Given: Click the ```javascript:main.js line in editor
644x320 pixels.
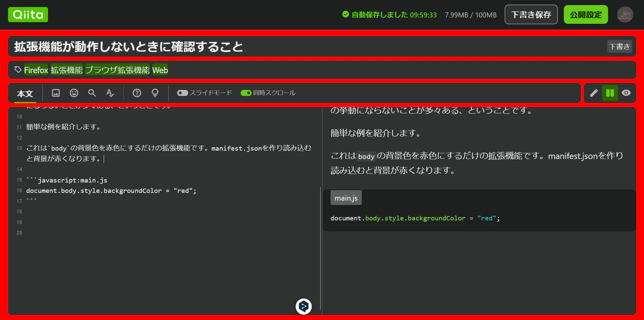Looking at the screenshot, I should pyautogui.click(x=67, y=180).
